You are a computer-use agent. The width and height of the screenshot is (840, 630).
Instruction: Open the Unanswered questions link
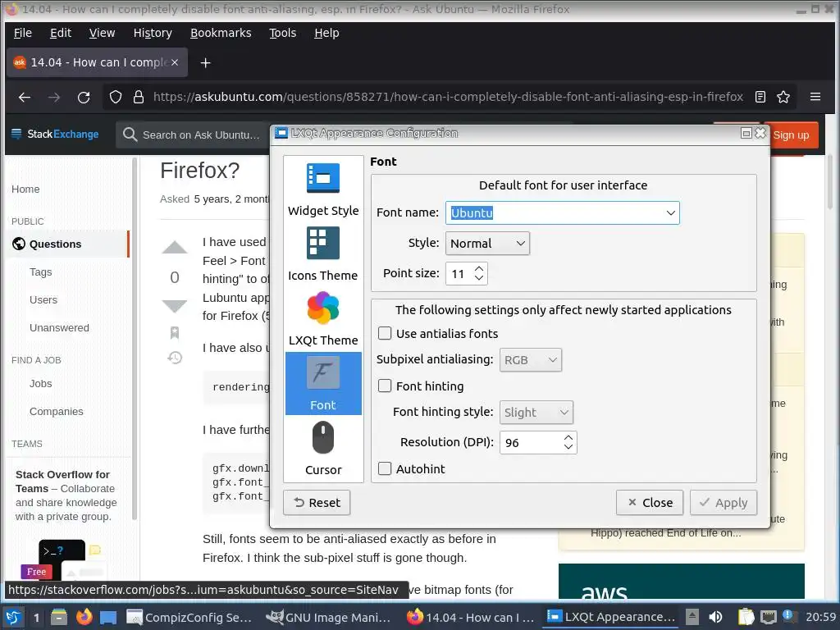59,328
